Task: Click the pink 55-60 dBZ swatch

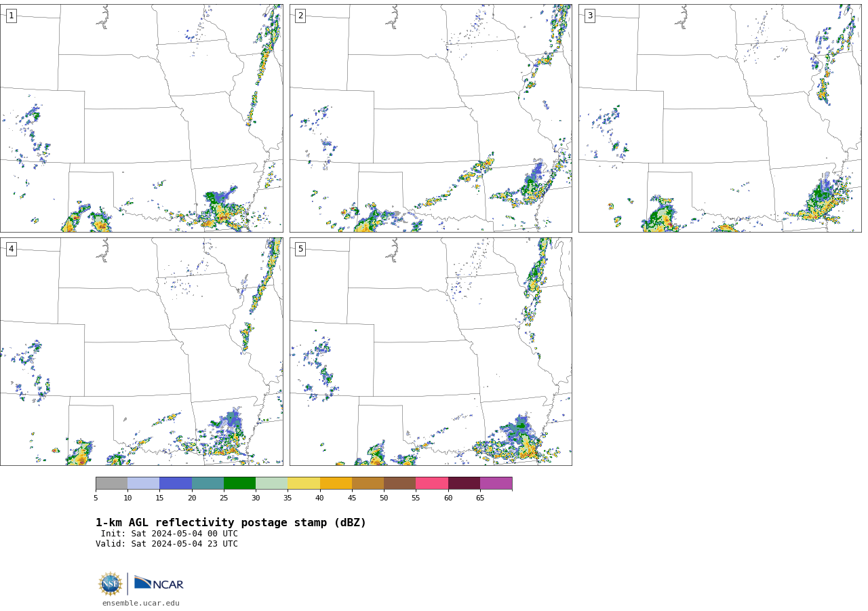Action: [x=432, y=484]
